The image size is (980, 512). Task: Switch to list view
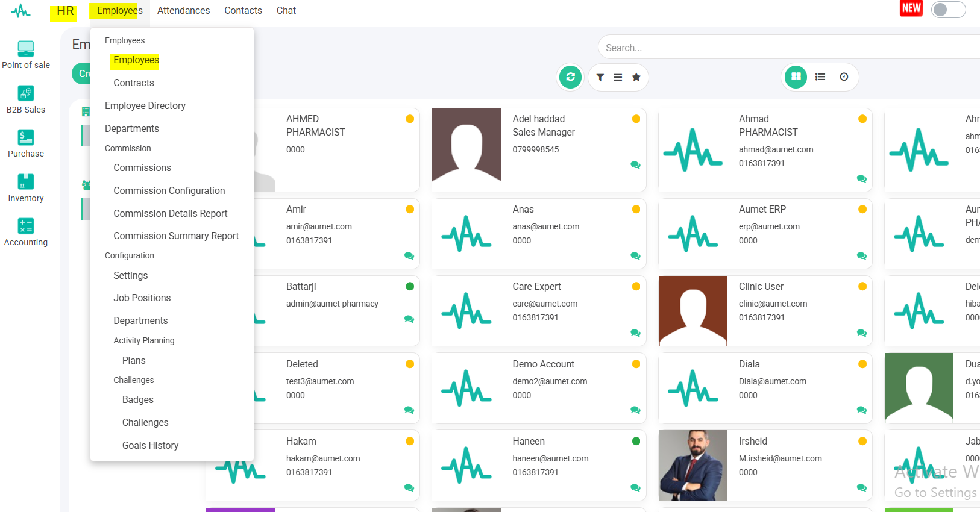tap(820, 76)
